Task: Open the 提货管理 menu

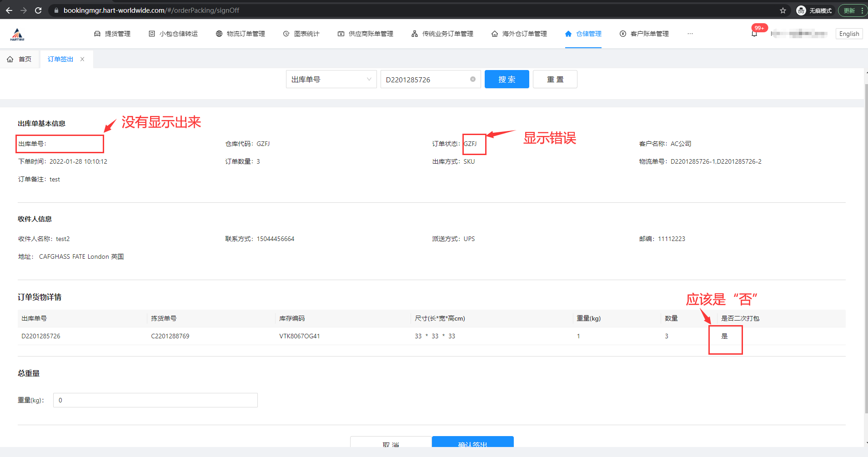Action: coord(112,34)
